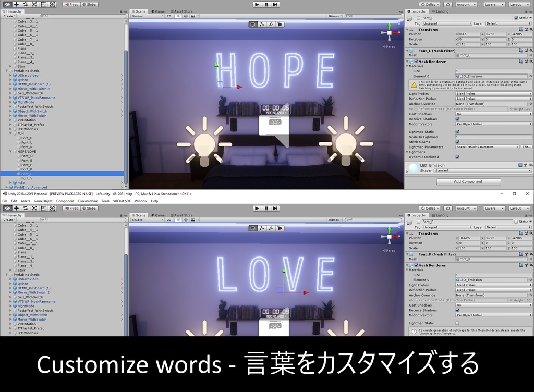The width and height of the screenshot is (534, 392).
Task: Toggle Lightmap Static in top Inspector
Action: pyautogui.click(x=458, y=132)
